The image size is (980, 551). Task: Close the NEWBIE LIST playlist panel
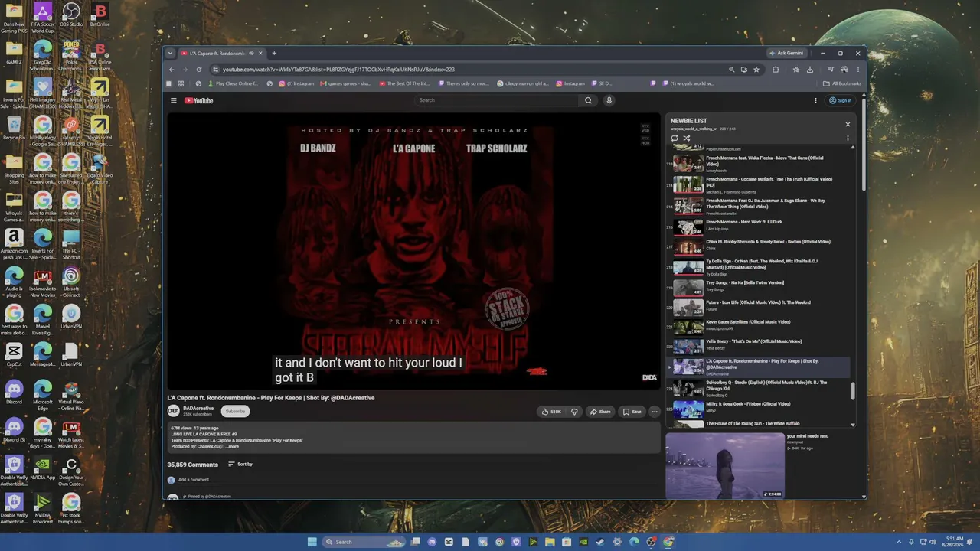pyautogui.click(x=848, y=124)
